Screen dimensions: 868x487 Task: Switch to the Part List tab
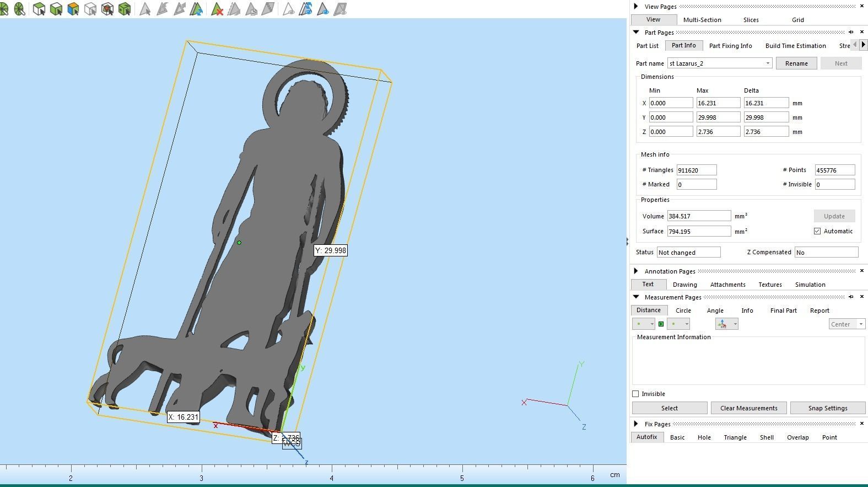(647, 46)
